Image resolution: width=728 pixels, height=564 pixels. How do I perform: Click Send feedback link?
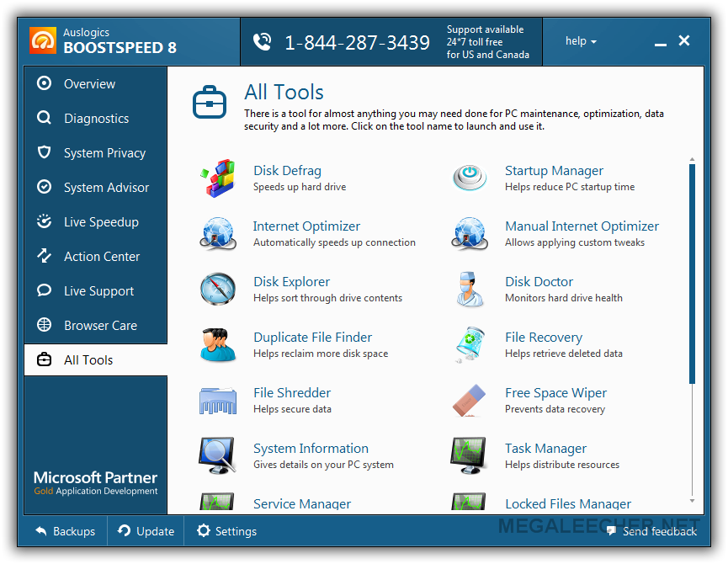651,531
